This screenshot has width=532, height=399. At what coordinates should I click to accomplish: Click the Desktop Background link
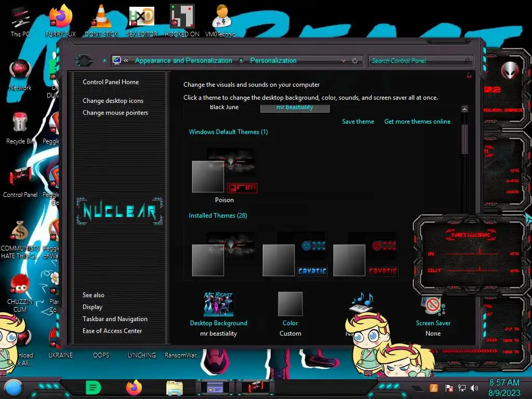point(219,323)
